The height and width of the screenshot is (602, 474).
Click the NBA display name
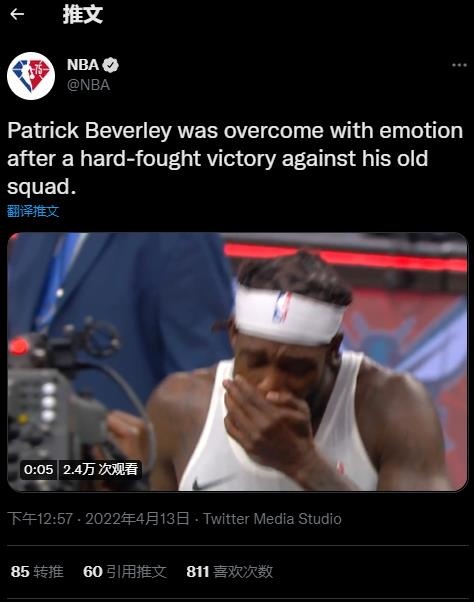click(83, 65)
